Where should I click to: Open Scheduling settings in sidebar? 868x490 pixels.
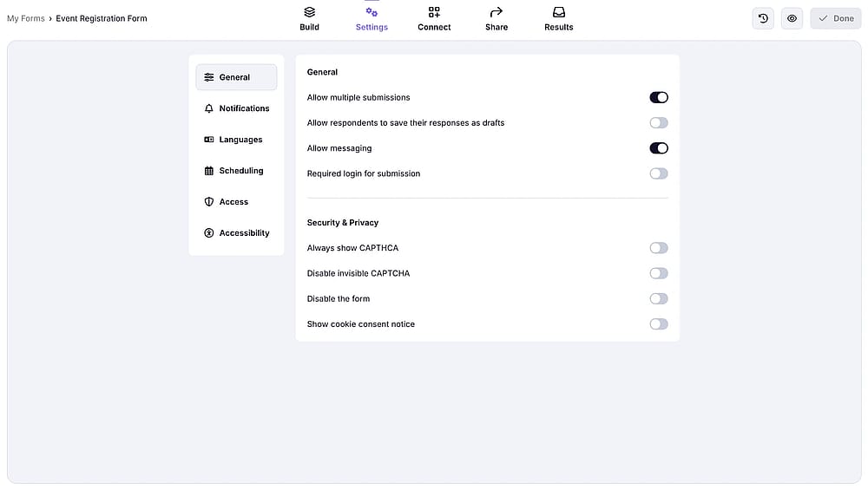(x=236, y=171)
